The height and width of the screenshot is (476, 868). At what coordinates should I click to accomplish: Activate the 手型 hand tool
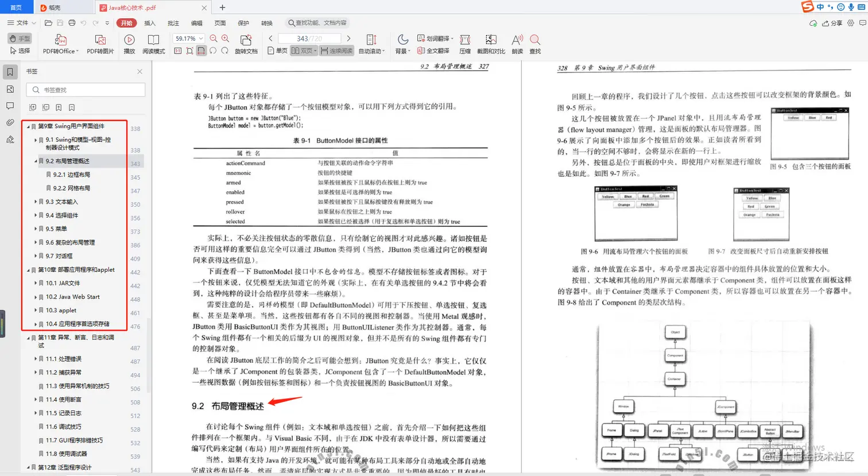tap(19, 38)
